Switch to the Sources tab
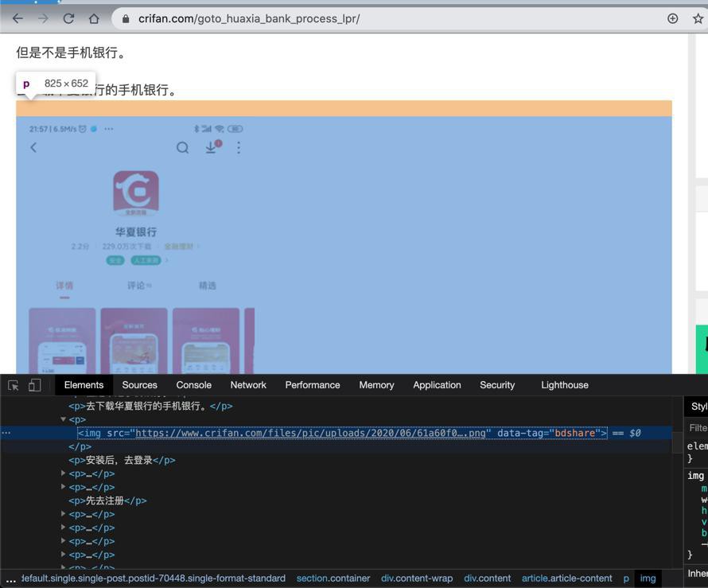 pyautogui.click(x=139, y=385)
